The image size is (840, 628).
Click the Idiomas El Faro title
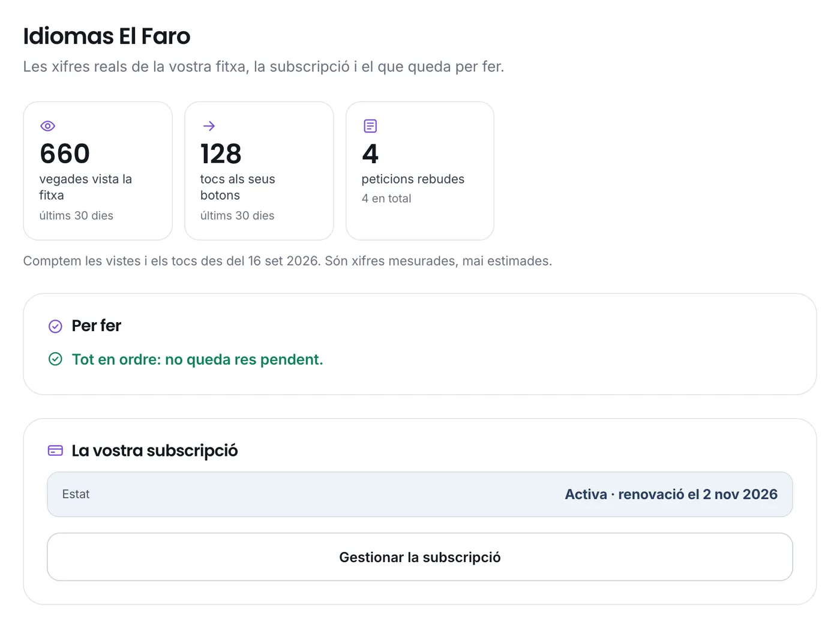point(107,36)
